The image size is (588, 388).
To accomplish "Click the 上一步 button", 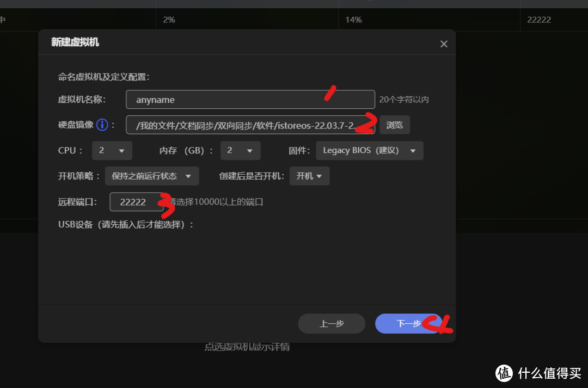I will click(332, 323).
